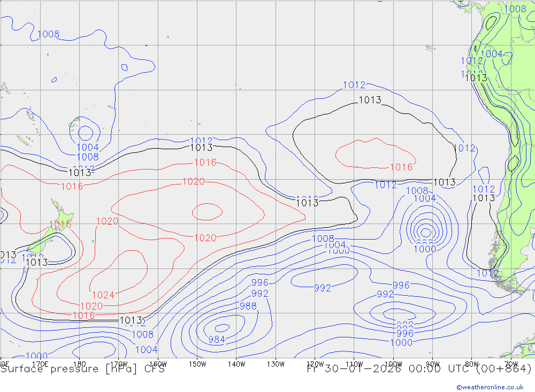The width and height of the screenshot is (535, 392).
Task: Select the 988 isobar label
Action: [x=248, y=306]
